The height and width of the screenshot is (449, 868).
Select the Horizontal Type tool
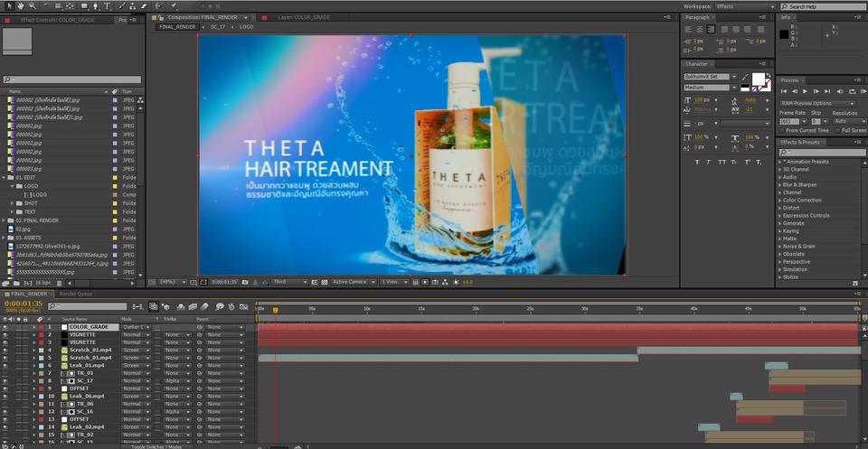108,6
